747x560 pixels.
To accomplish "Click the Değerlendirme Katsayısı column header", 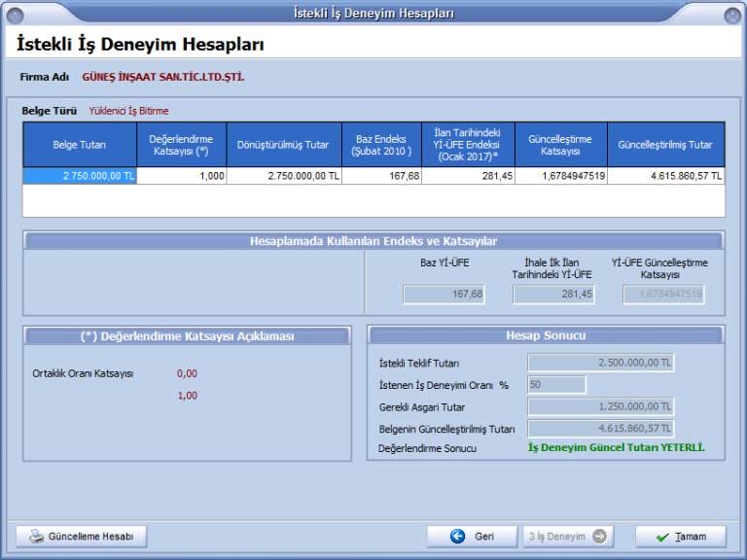I will (181, 145).
